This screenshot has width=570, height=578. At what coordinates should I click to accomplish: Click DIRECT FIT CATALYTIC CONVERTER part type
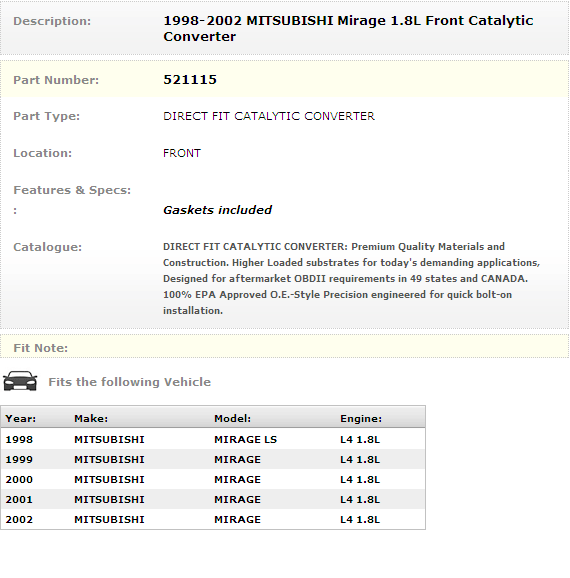coord(269,116)
